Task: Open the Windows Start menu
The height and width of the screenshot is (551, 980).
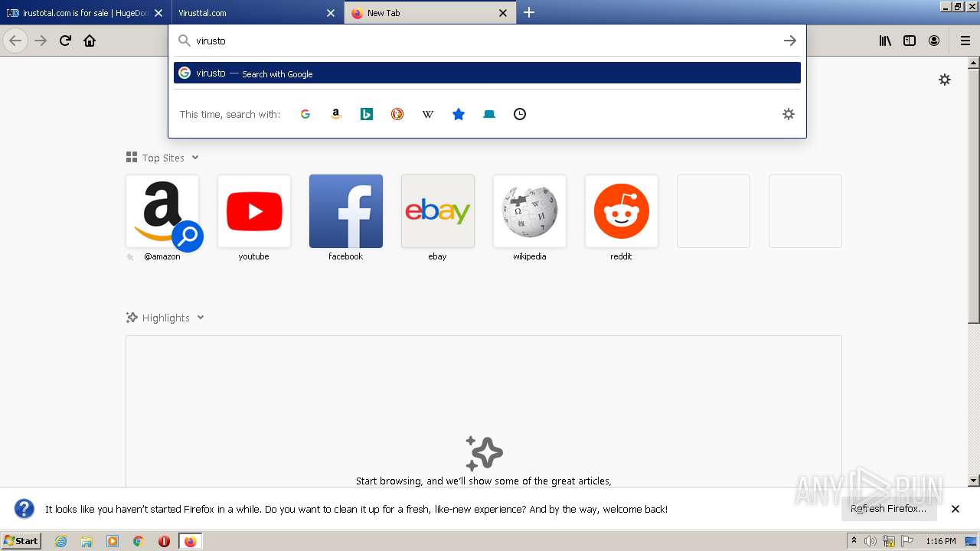Action: click(21, 540)
